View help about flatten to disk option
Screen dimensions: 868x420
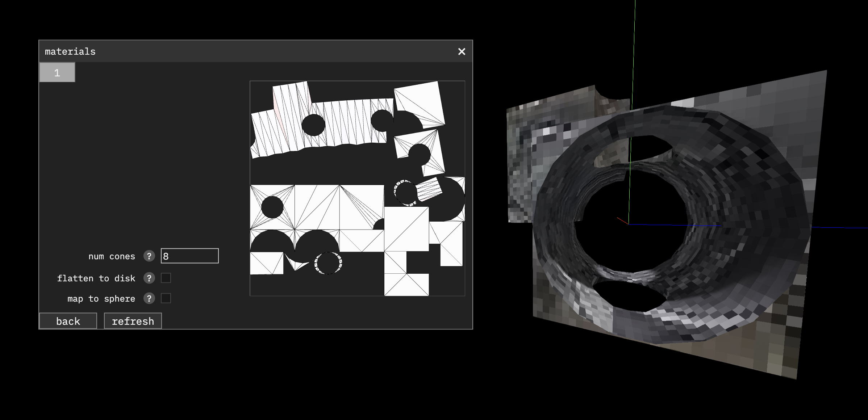tap(150, 278)
